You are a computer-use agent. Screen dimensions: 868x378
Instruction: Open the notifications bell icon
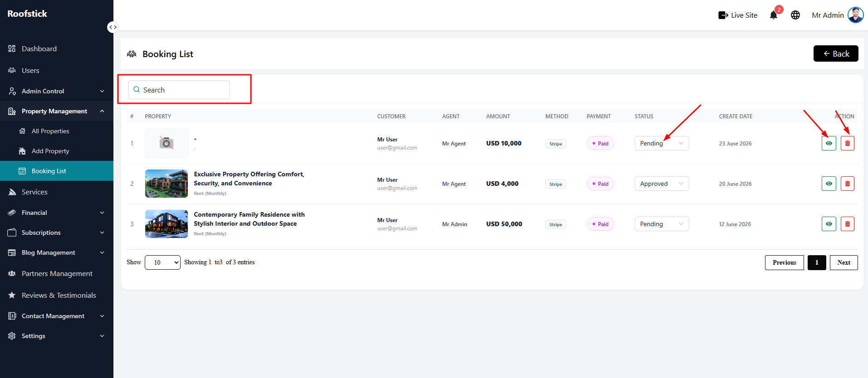774,15
